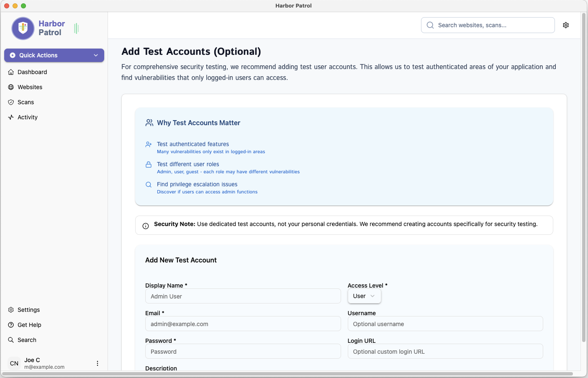Focus the Optional custom login URL field

[445, 351]
